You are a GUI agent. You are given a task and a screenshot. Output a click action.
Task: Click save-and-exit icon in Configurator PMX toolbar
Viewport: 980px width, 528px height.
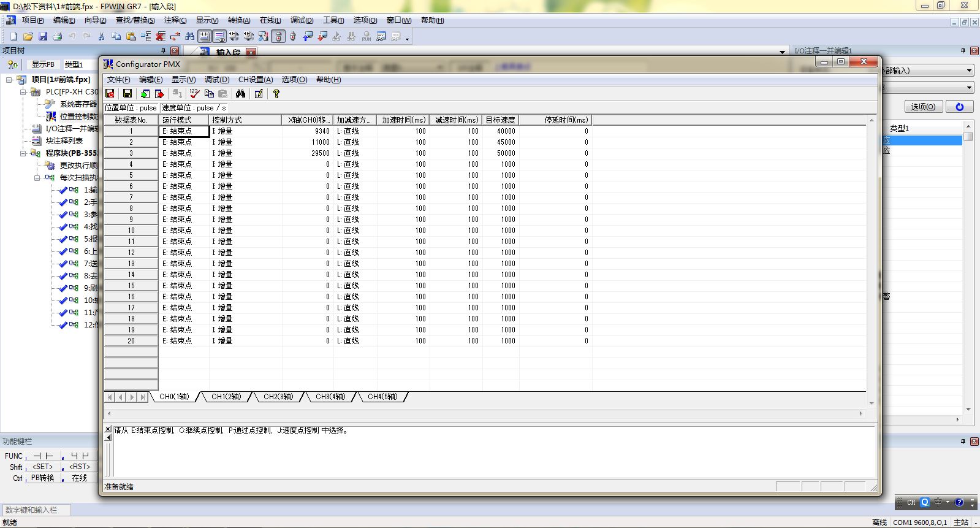(110, 93)
